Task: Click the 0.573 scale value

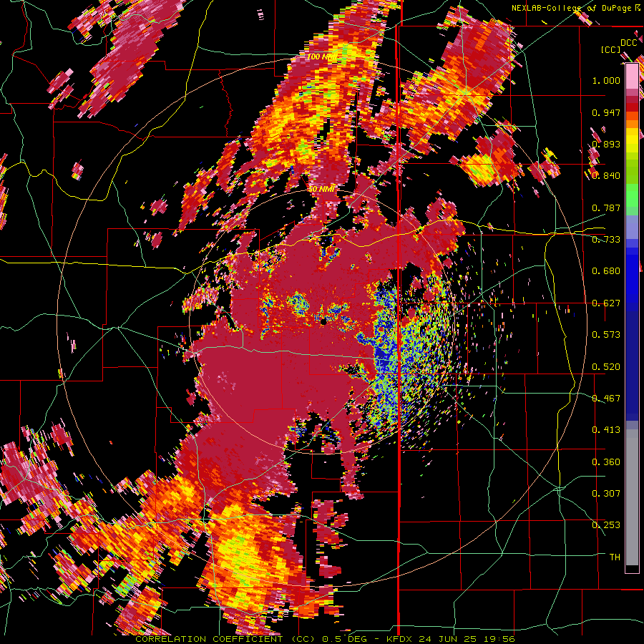Action: point(606,335)
